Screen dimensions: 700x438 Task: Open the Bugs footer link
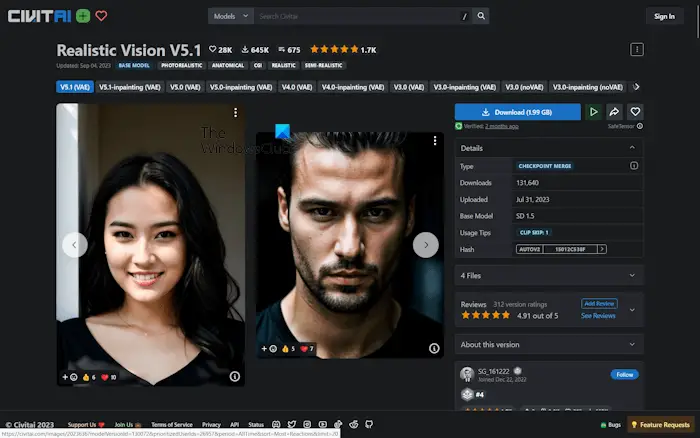[610, 425]
